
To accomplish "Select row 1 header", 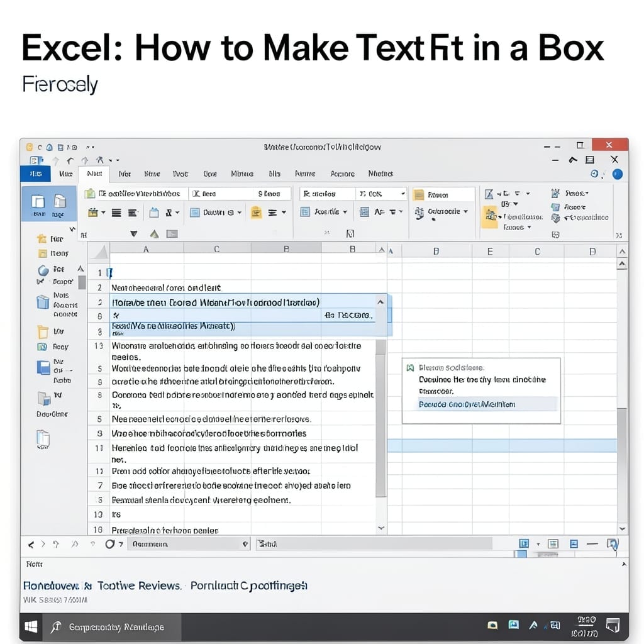I will coord(99,273).
